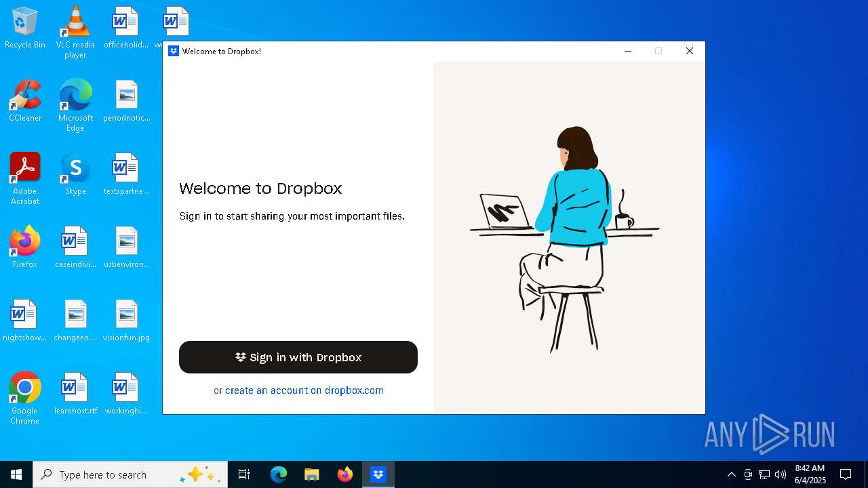Select the Google Chrome desktop shortcut
The image size is (868, 488).
pyautogui.click(x=25, y=398)
